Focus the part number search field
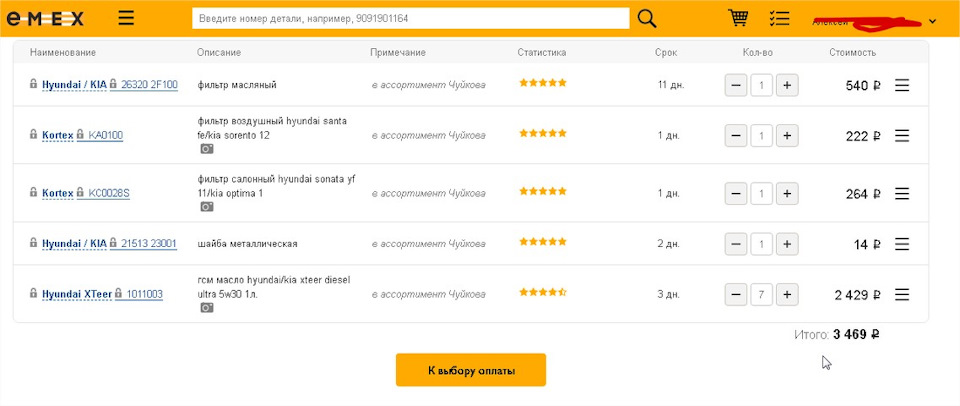Viewport: 960px width, 406px height. point(410,19)
